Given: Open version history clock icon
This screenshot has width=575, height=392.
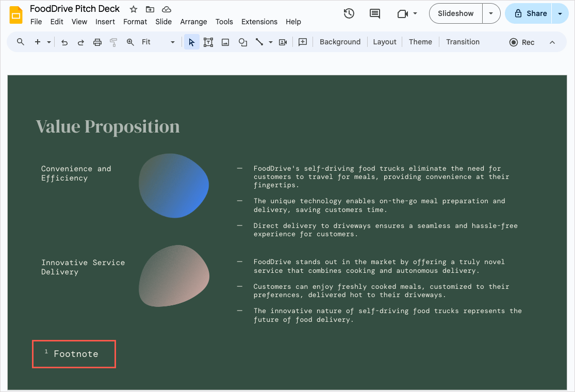Looking at the screenshot, I should (349, 13).
